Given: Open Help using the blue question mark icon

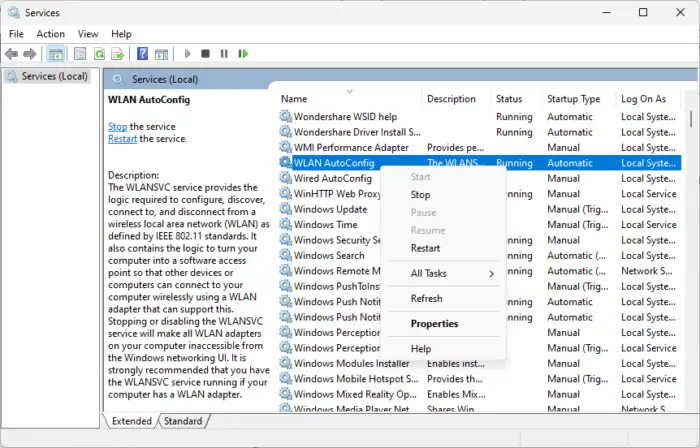Looking at the screenshot, I should click(143, 54).
